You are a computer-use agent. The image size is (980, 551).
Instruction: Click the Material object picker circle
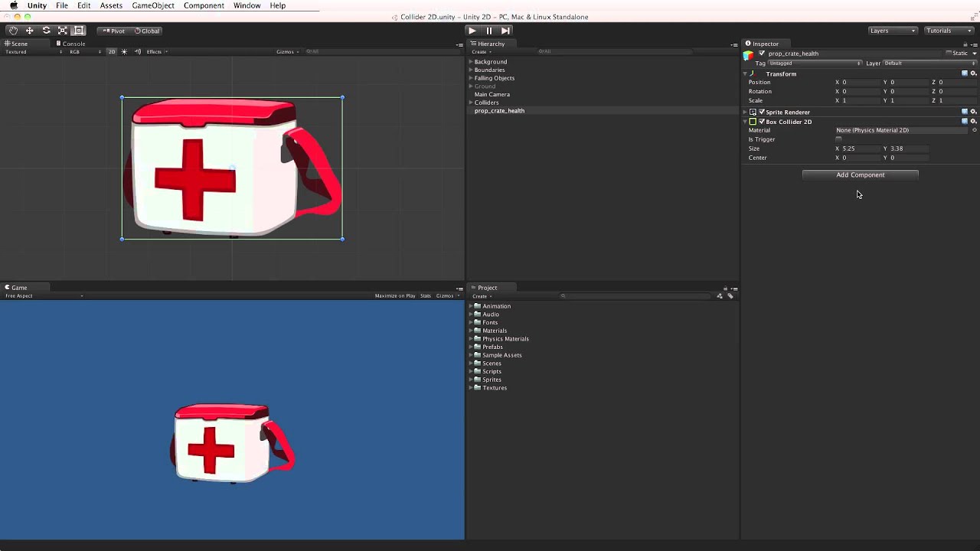click(975, 130)
